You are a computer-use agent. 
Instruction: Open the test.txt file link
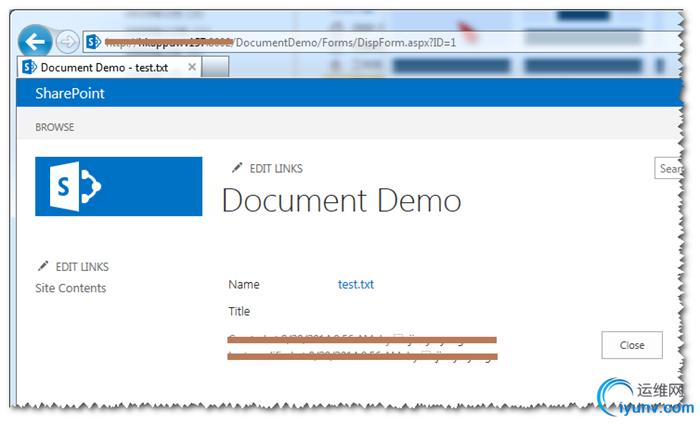(x=356, y=284)
